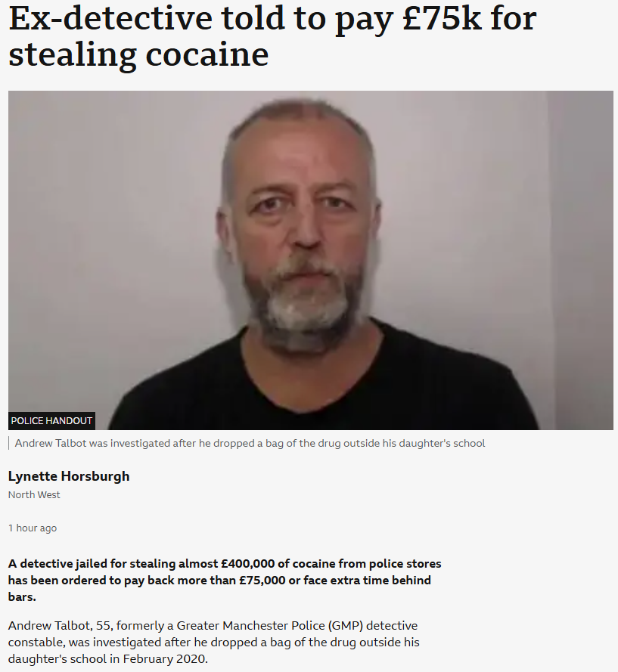Click the '1 hour ago' timestamp

pos(33,528)
